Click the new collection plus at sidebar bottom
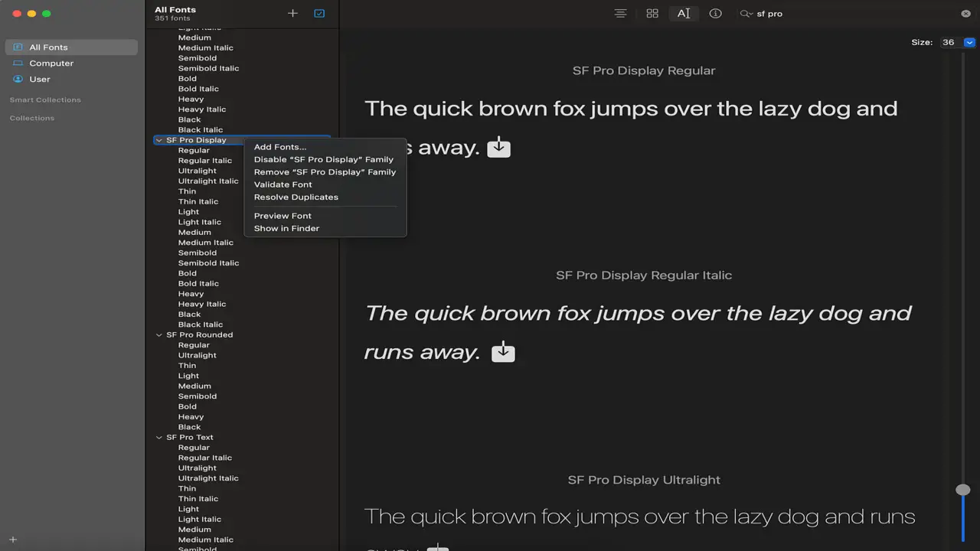The height and width of the screenshot is (551, 980). [13, 540]
